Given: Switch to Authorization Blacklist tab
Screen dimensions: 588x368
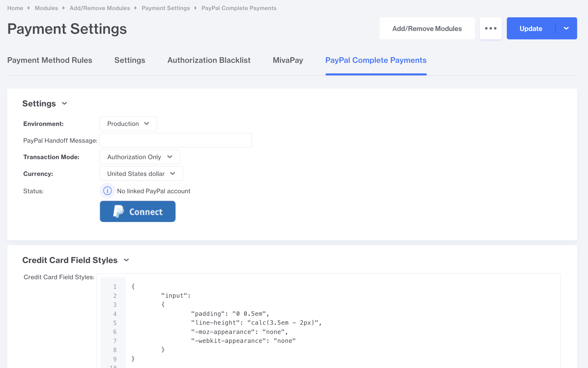Looking at the screenshot, I should pos(209,60).
